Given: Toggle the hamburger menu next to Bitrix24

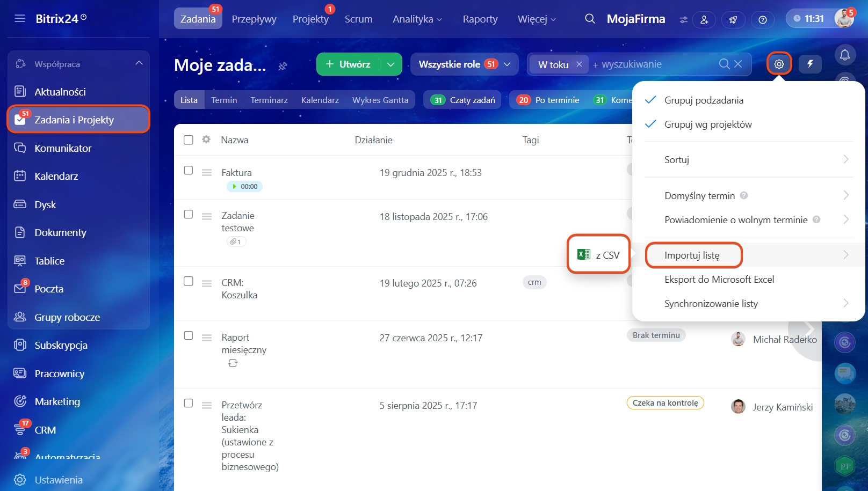Looking at the screenshot, I should [20, 19].
